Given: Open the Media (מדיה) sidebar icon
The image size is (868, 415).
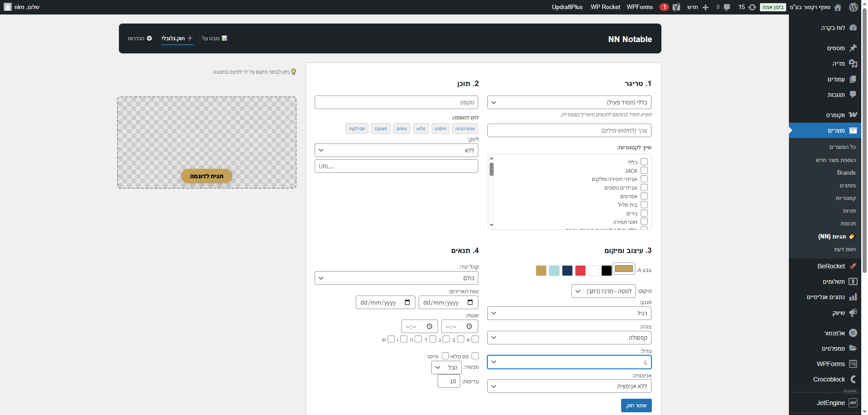Looking at the screenshot, I should click(853, 63).
